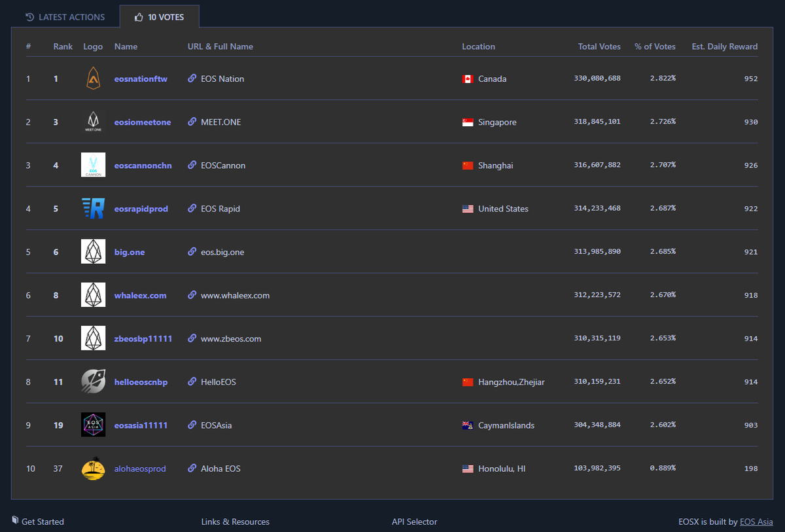The width and height of the screenshot is (785, 532).
Task: Click the 0.889% vote percentage
Action: 663,469
